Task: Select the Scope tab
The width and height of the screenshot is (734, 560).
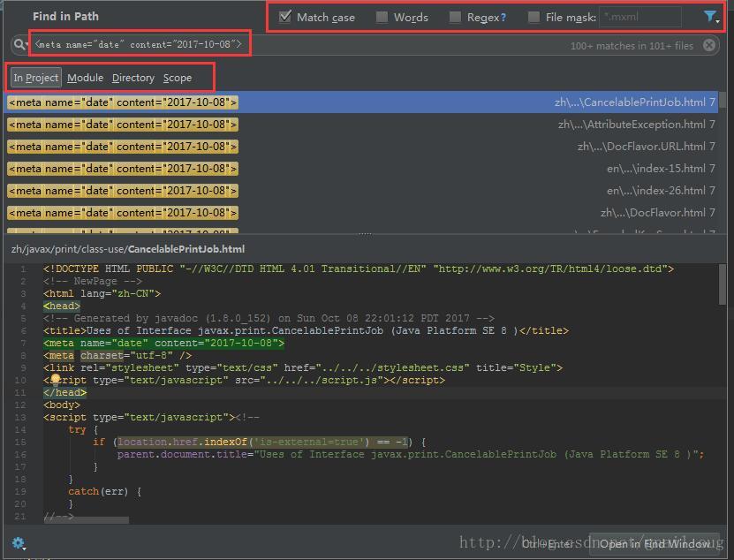Action: (x=178, y=78)
